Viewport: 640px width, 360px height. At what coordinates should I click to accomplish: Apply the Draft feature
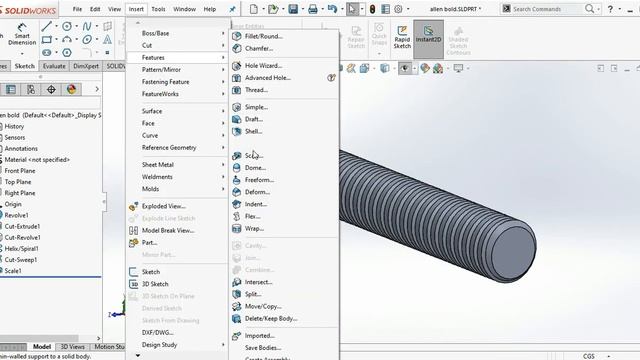point(253,120)
